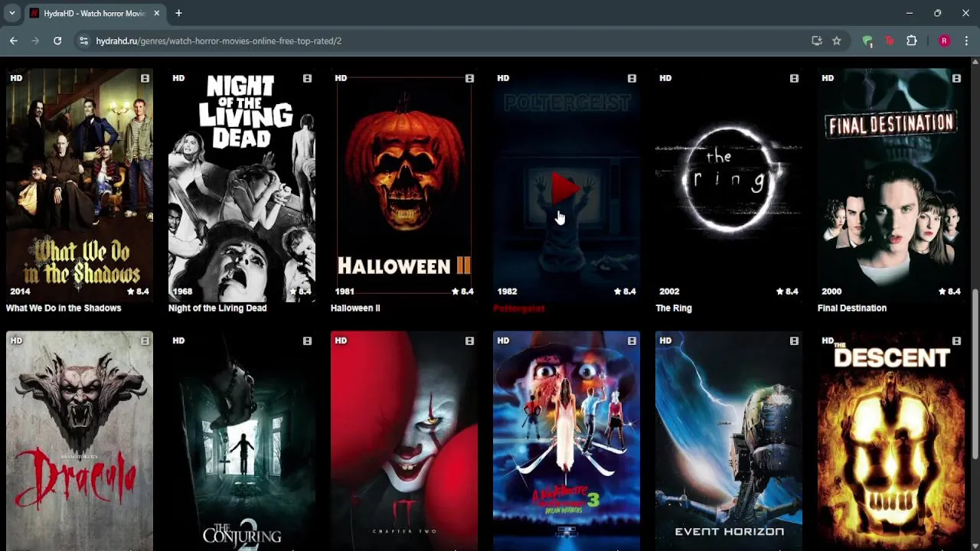Screen dimensions: 980x551
Task: Click bookmark icon on The Descent poster
Action: tap(956, 341)
